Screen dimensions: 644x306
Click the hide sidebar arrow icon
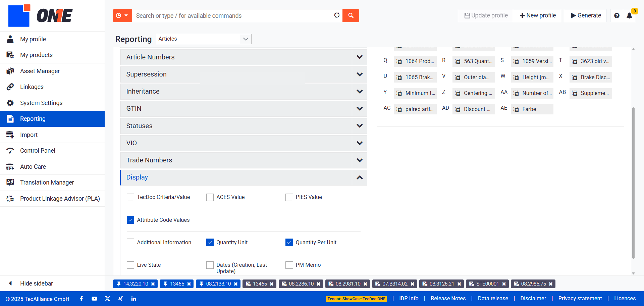(x=10, y=283)
